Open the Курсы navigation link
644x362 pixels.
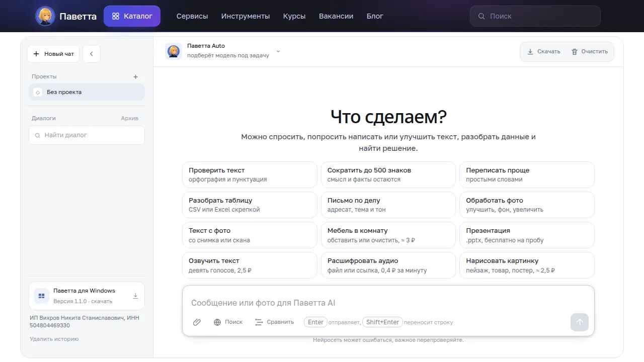click(294, 16)
